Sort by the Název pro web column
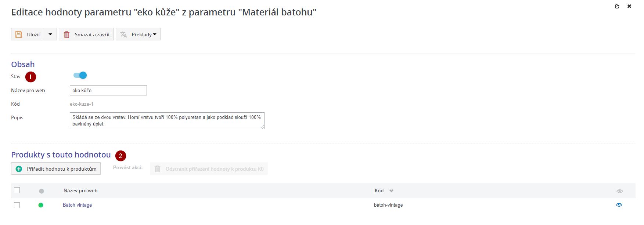 (80, 190)
